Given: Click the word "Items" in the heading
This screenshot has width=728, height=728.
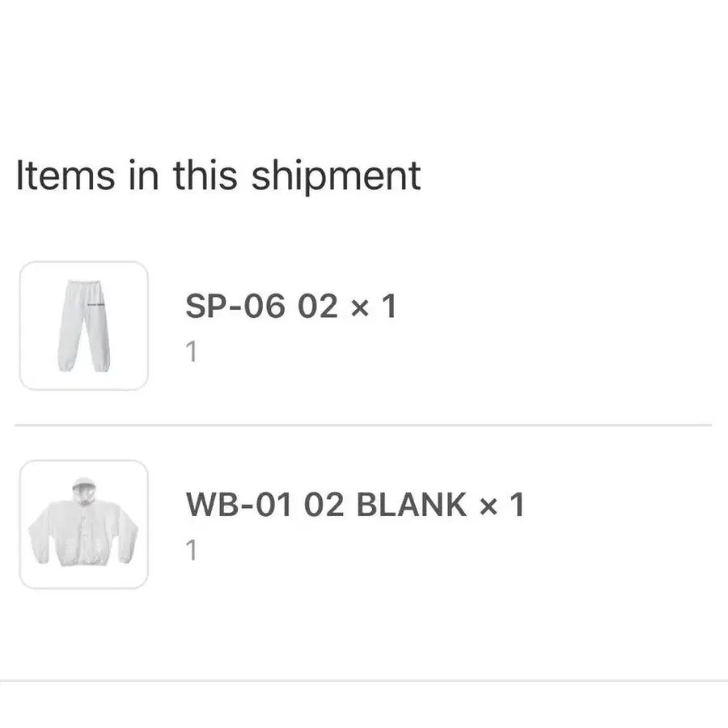Looking at the screenshot, I should pos(66,176).
